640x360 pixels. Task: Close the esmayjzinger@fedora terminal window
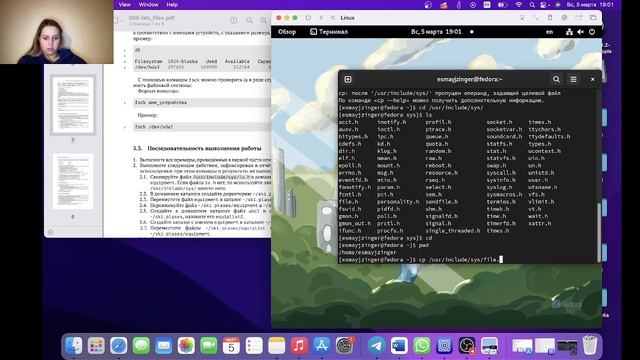pos(593,79)
